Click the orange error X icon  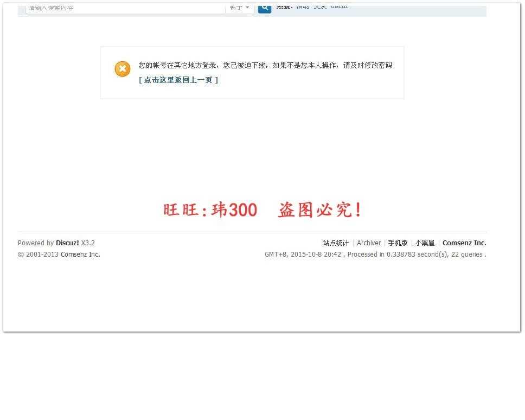(123, 69)
